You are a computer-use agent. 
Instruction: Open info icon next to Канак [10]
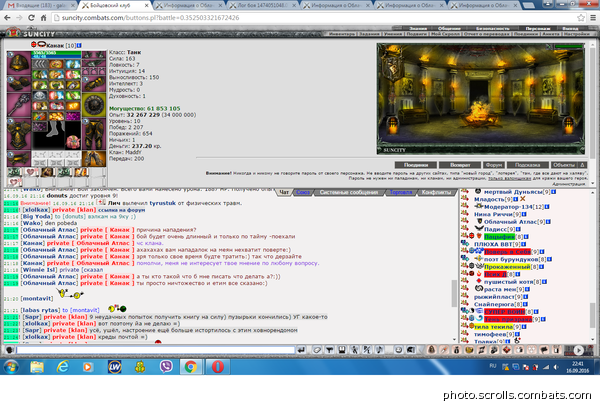[79, 45]
